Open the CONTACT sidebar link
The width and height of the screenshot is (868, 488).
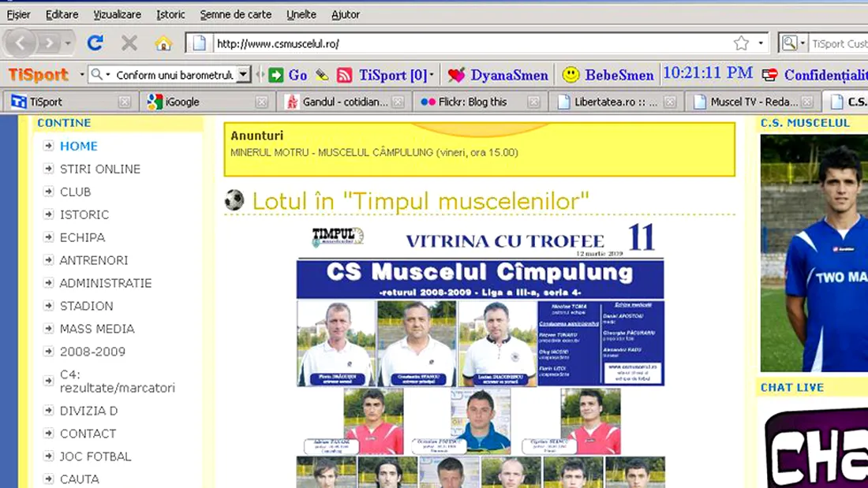(x=88, y=434)
